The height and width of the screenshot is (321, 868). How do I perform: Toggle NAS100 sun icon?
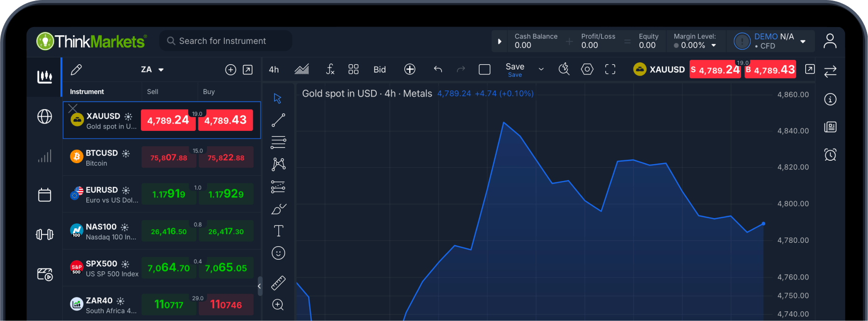pos(125,227)
